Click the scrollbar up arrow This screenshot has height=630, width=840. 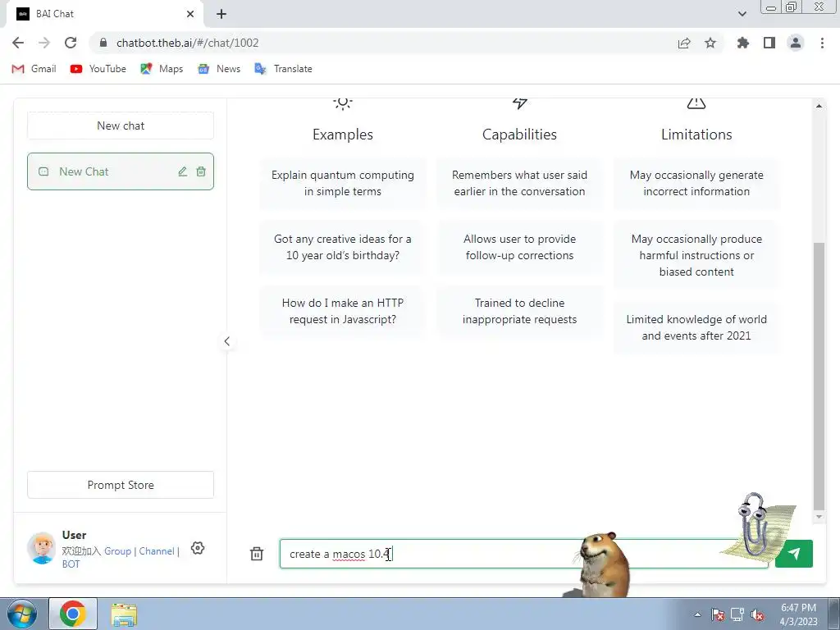(x=819, y=106)
